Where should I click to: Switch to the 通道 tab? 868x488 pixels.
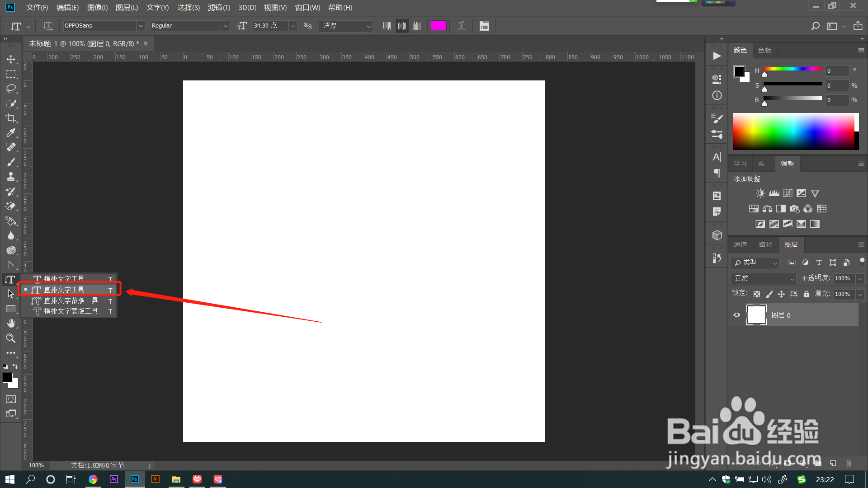point(740,244)
